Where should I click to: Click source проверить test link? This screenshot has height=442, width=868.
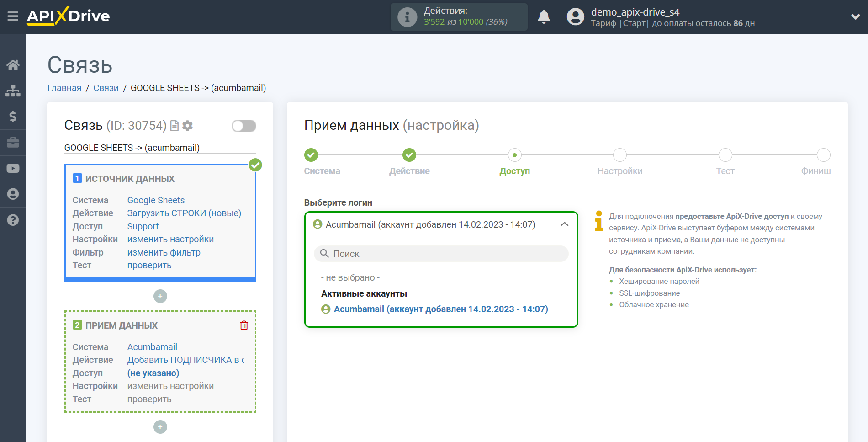(149, 265)
